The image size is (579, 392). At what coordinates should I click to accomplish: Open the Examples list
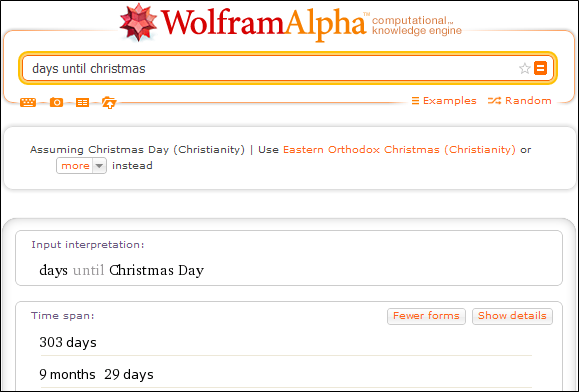point(444,100)
